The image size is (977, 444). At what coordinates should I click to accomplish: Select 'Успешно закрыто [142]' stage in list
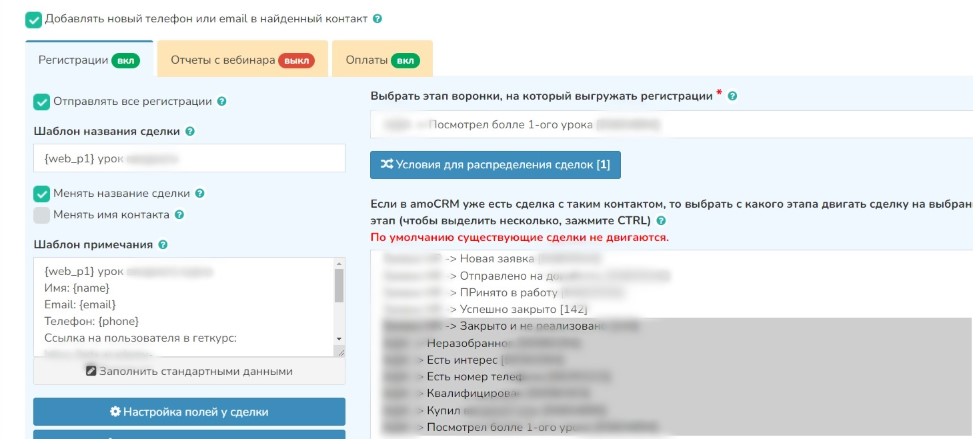tap(520, 309)
